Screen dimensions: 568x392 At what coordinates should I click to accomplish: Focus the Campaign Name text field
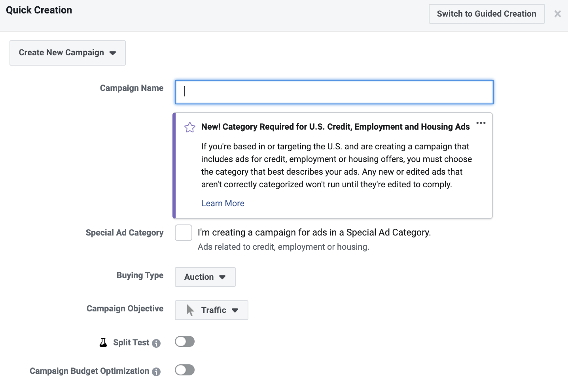coord(334,92)
